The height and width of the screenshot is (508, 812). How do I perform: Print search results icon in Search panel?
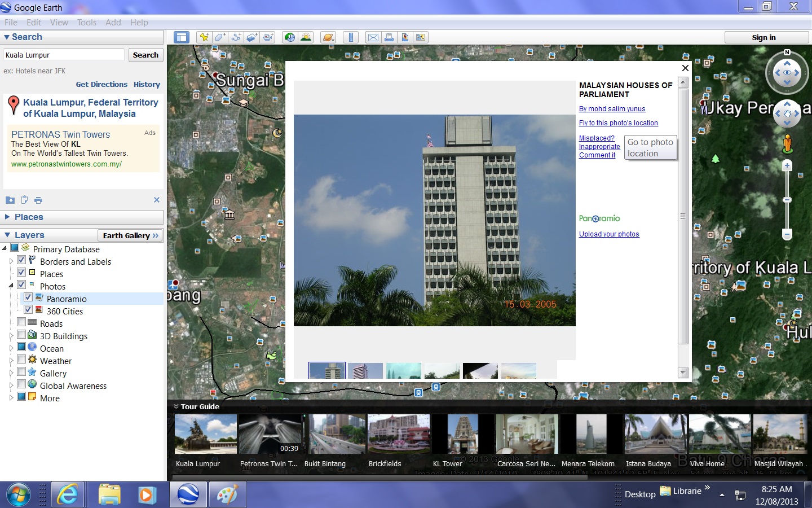(x=38, y=200)
